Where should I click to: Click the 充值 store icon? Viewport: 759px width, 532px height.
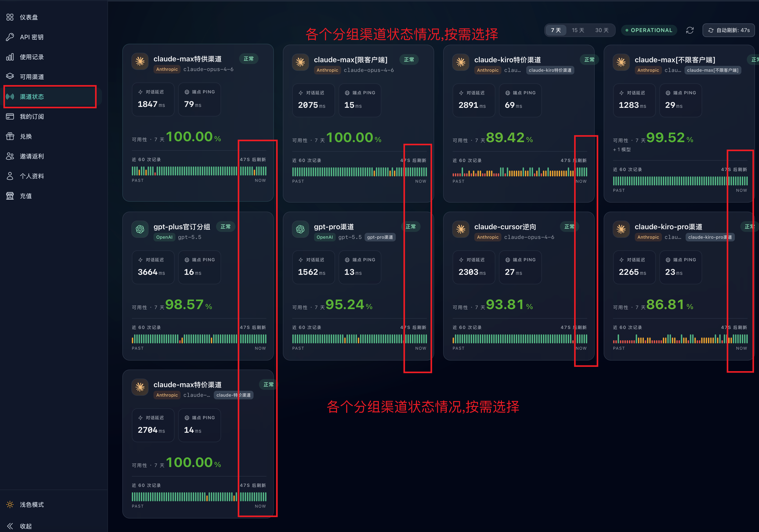tap(10, 196)
